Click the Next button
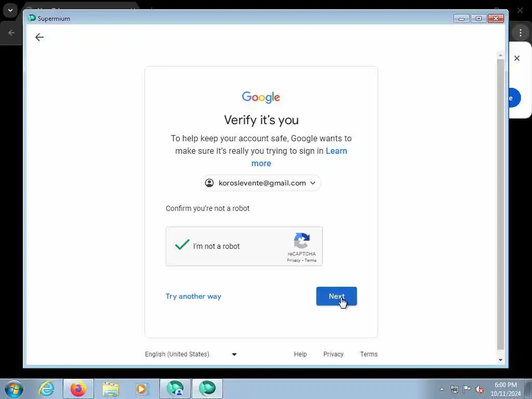 click(x=336, y=296)
